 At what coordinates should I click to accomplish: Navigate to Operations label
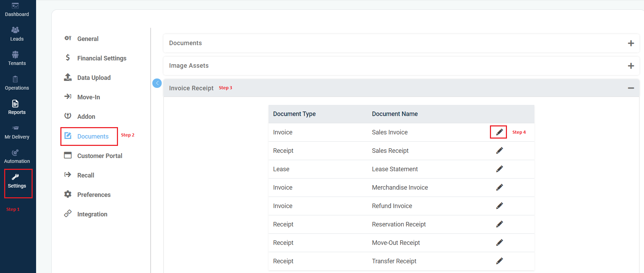coord(17,88)
